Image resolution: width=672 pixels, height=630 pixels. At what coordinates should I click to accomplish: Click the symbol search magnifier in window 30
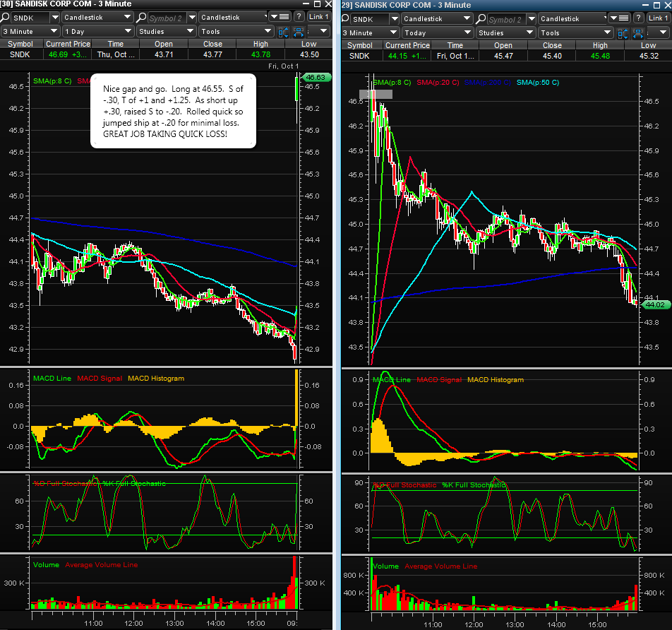point(5,18)
